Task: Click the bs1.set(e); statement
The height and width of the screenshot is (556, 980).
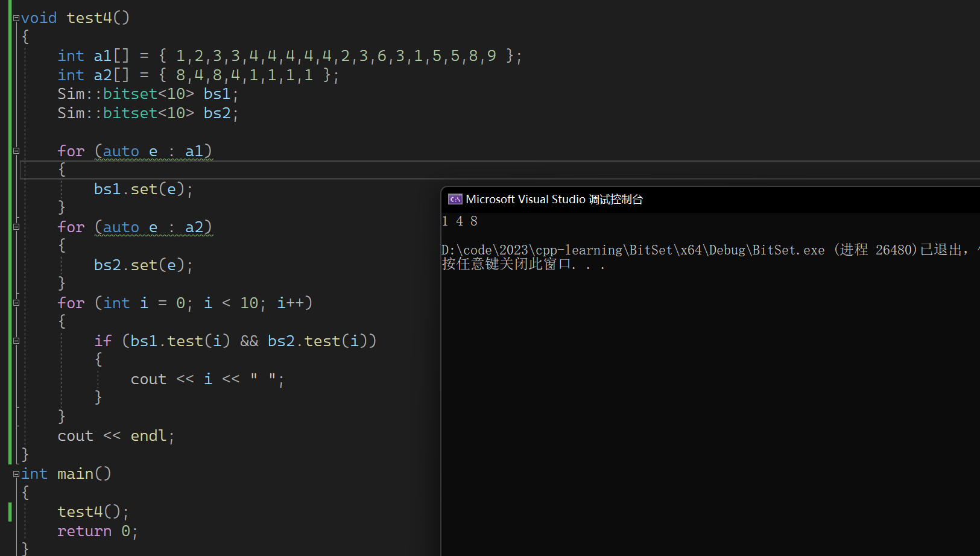Action: tap(144, 189)
